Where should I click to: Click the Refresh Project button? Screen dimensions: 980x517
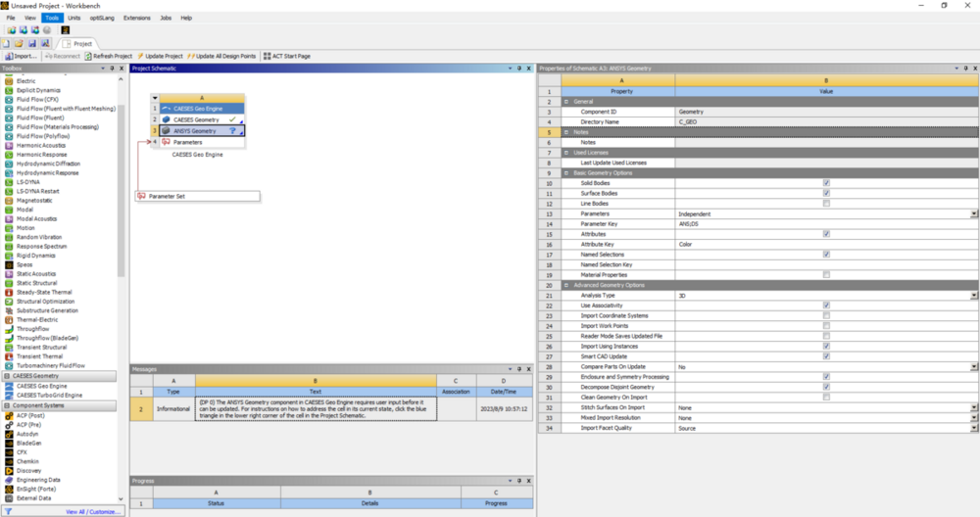[109, 56]
